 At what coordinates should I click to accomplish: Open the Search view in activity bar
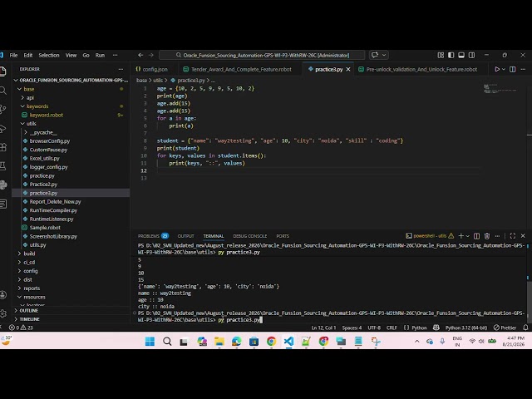2,91
